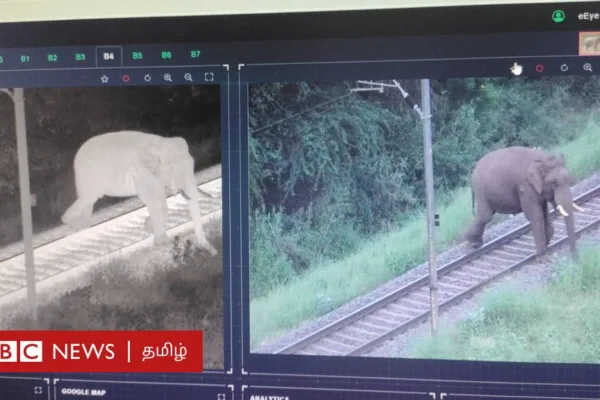Select the active B4 tab
The width and height of the screenshot is (600, 400).
pyautogui.click(x=108, y=56)
